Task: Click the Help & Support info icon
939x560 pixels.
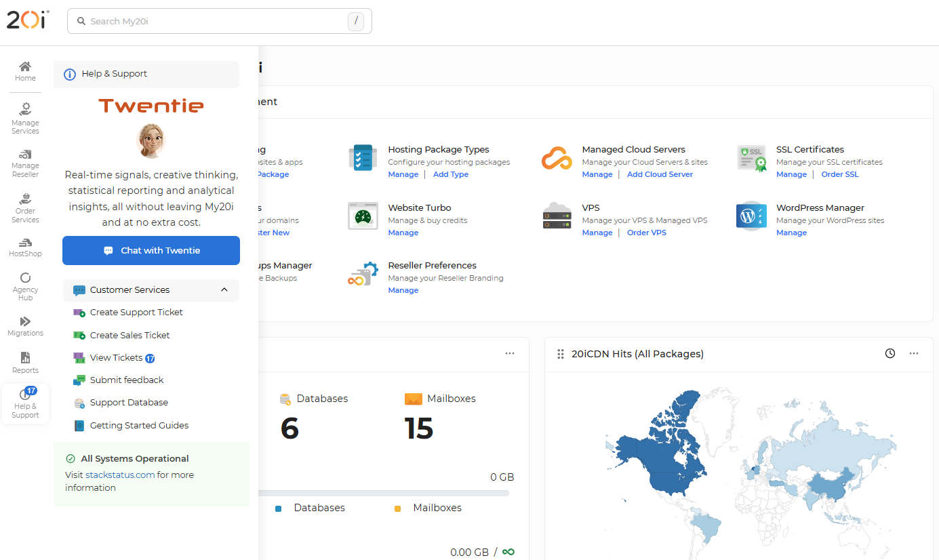Action: pyautogui.click(x=69, y=75)
